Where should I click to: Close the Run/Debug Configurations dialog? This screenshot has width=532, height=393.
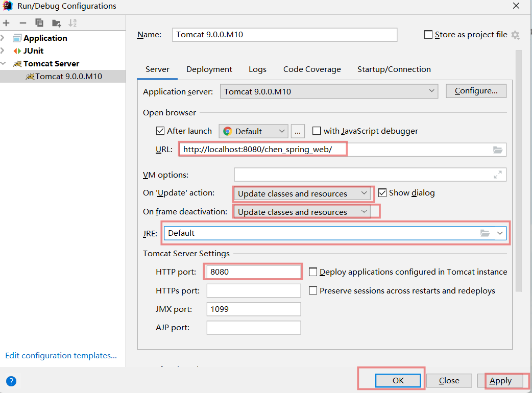pyautogui.click(x=516, y=6)
